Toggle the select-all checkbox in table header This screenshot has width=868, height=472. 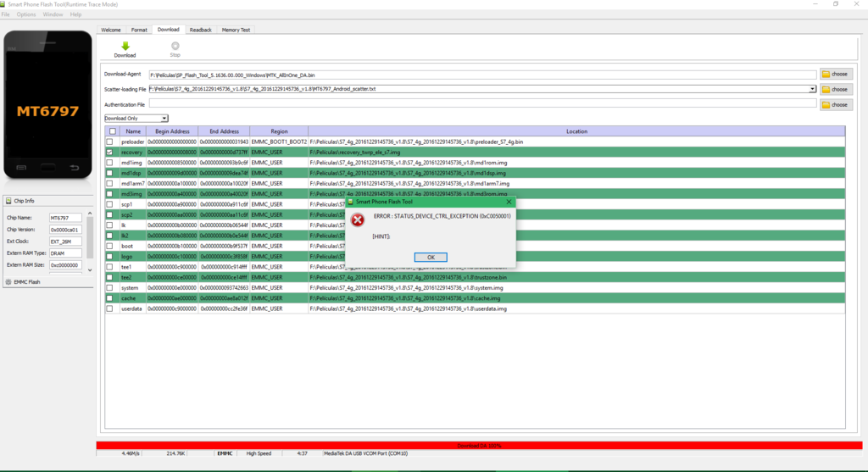[x=111, y=131]
